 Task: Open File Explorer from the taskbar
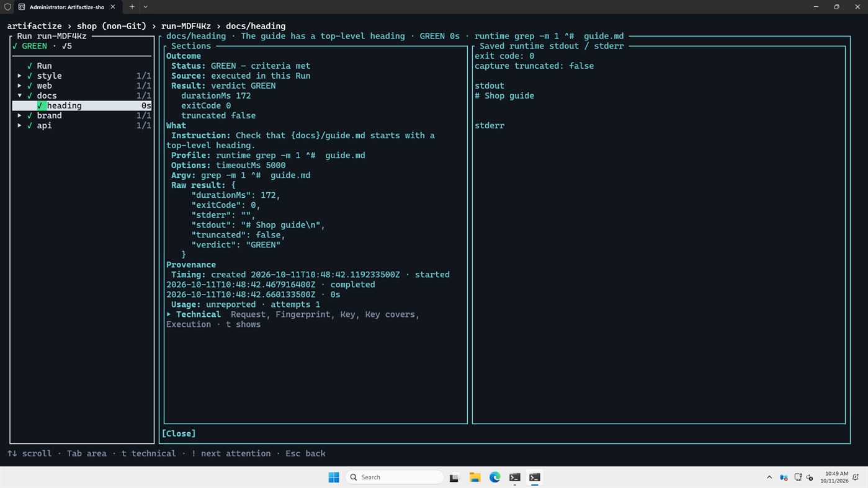tap(475, 477)
